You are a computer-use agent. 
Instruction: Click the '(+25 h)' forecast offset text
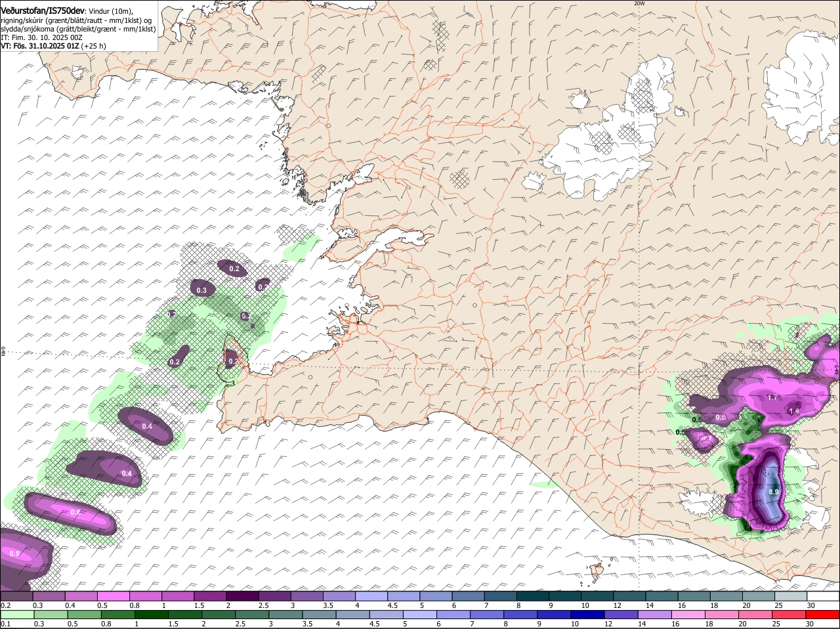[x=94, y=46]
